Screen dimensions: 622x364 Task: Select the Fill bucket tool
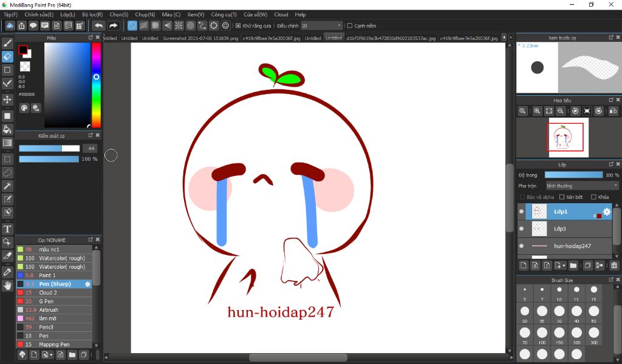[x=7, y=129]
